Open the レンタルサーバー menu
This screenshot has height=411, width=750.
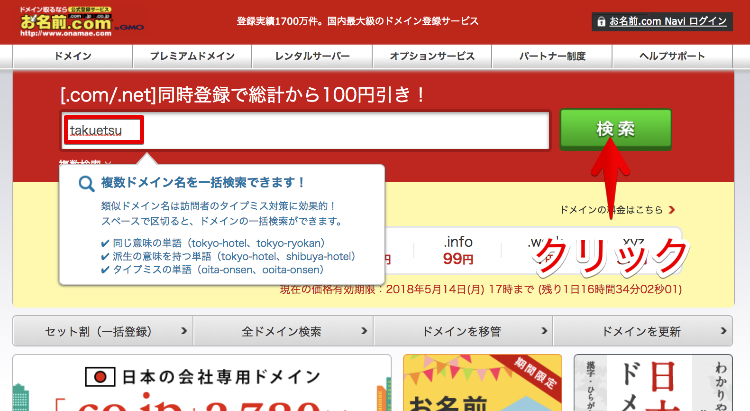coord(312,56)
